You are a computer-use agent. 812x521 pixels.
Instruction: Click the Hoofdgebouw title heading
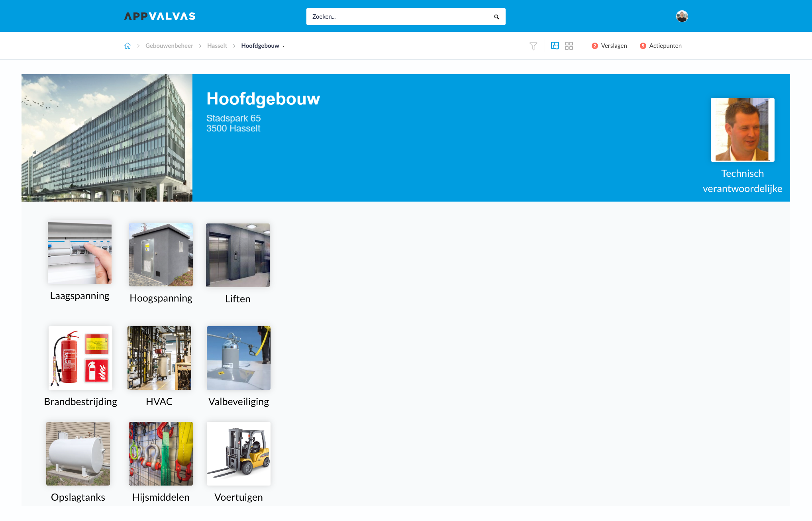(x=263, y=99)
